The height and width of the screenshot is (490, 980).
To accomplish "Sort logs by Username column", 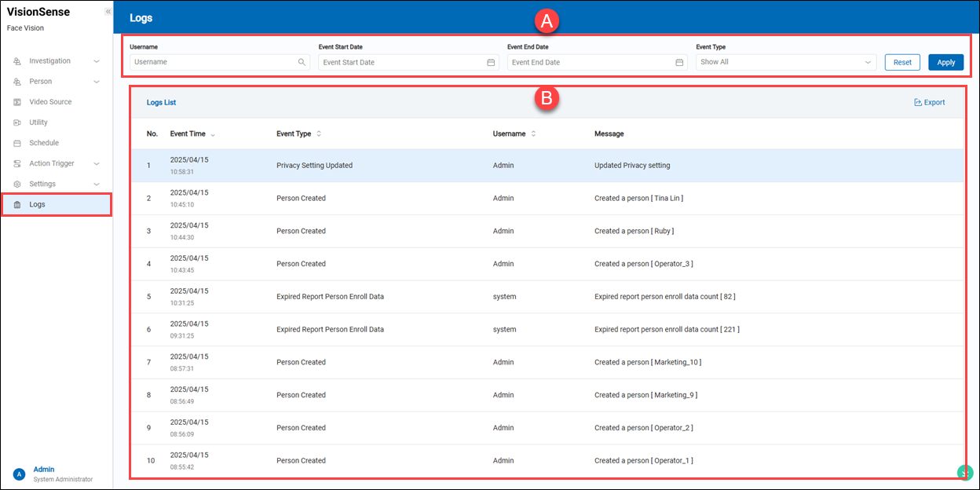I will (533, 134).
